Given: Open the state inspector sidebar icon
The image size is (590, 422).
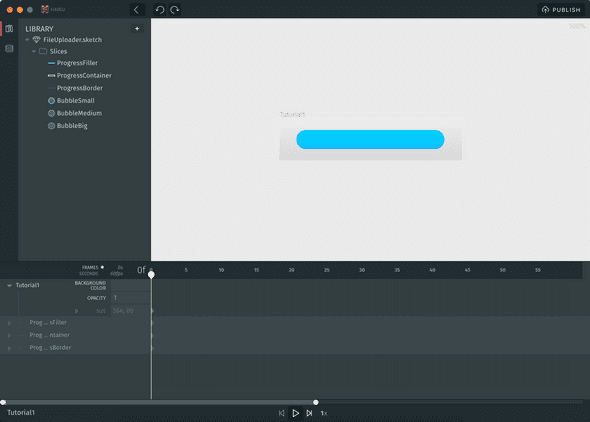Looking at the screenshot, I should [9, 49].
